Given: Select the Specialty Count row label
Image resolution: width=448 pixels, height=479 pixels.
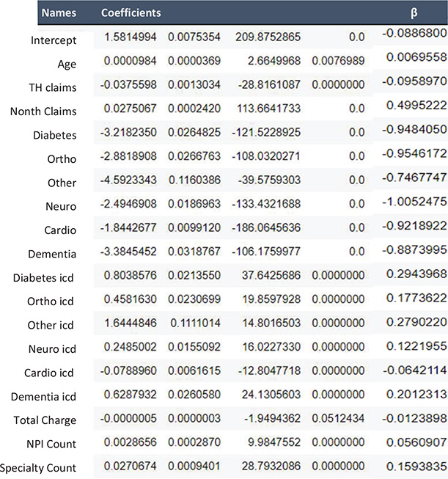Looking at the screenshot, I should tap(39, 468).
